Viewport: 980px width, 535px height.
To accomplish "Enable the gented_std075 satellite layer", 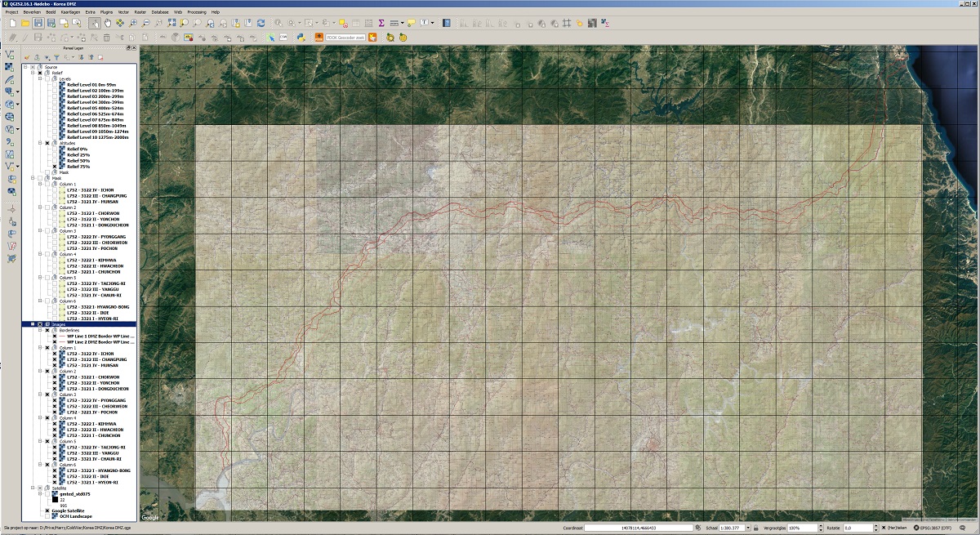I will pyautogui.click(x=48, y=494).
